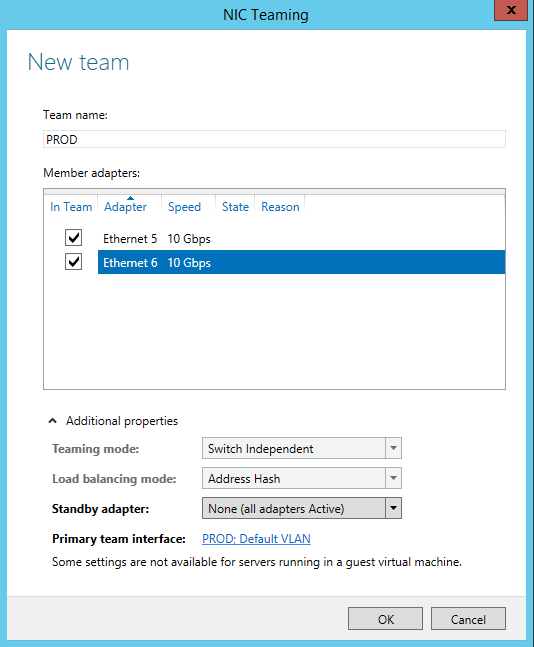Viewport: 534px width, 647px height.
Task: Sort by the In Team column header
Action: point(71,206)
